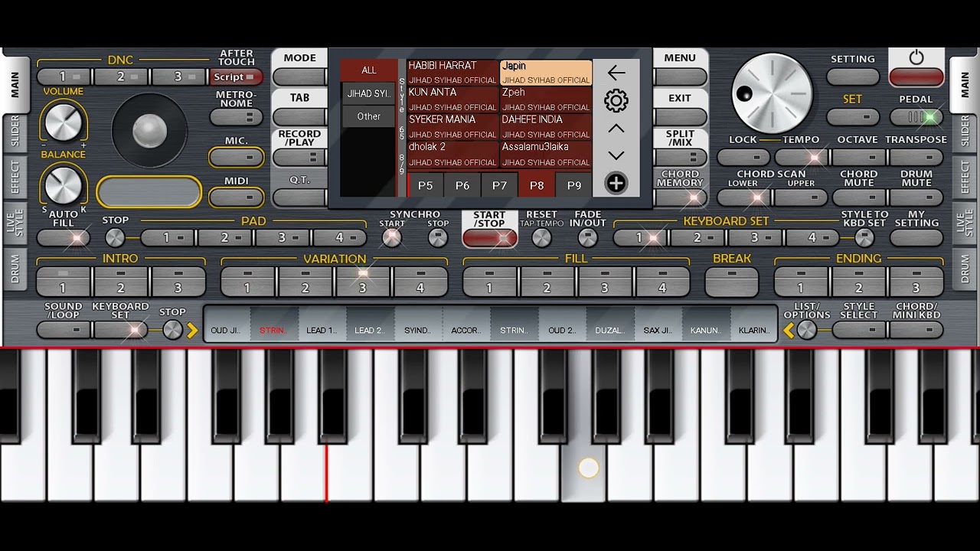Select Keyboard Set 1

[641, 238]
